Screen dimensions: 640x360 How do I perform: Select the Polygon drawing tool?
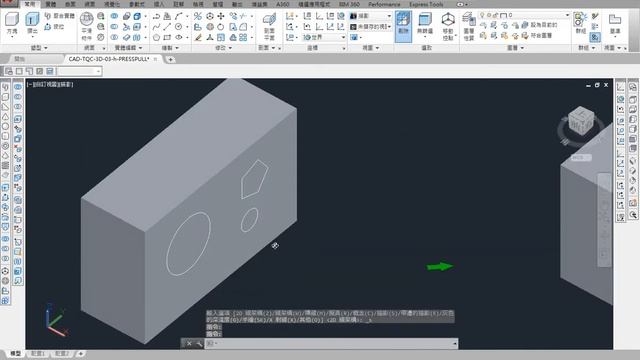156,38
